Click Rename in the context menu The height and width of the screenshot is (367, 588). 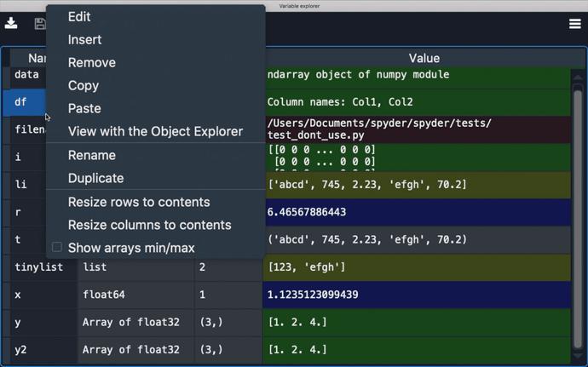tap(91, 155)
